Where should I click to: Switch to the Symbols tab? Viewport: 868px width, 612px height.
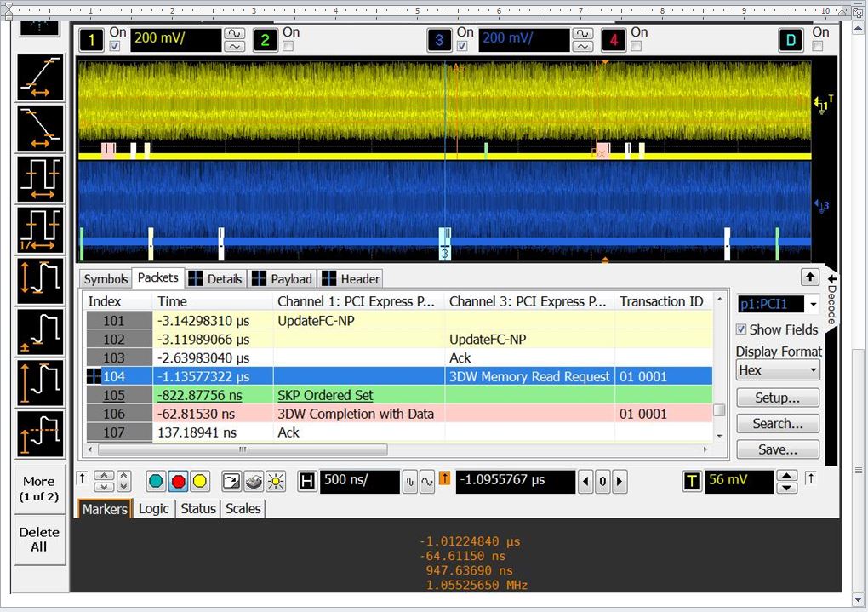[106, 278]
